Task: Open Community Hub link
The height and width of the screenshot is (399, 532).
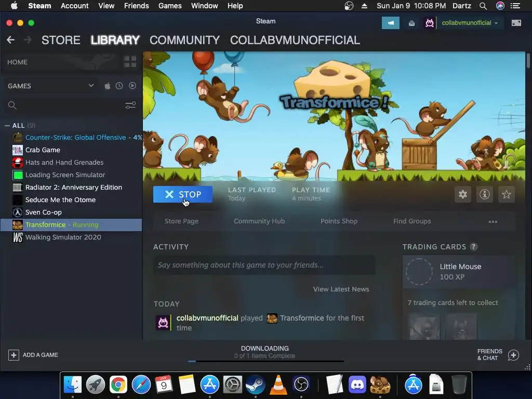Action: click(x=259, y=221)
